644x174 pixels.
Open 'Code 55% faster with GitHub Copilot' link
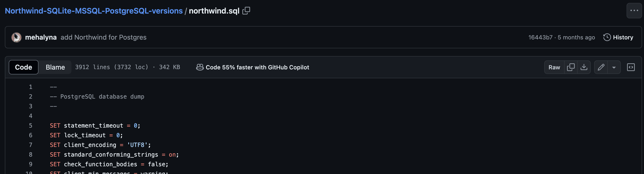click(x=257, y=67)
